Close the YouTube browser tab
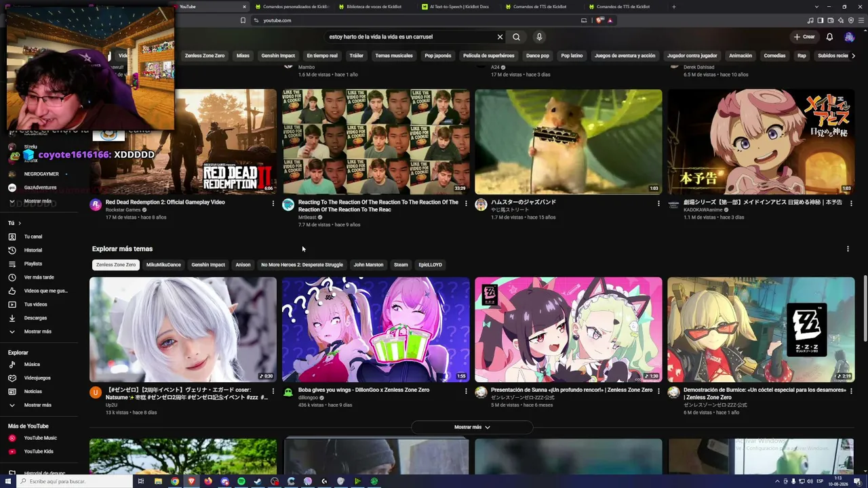 (x=244, y=7)
